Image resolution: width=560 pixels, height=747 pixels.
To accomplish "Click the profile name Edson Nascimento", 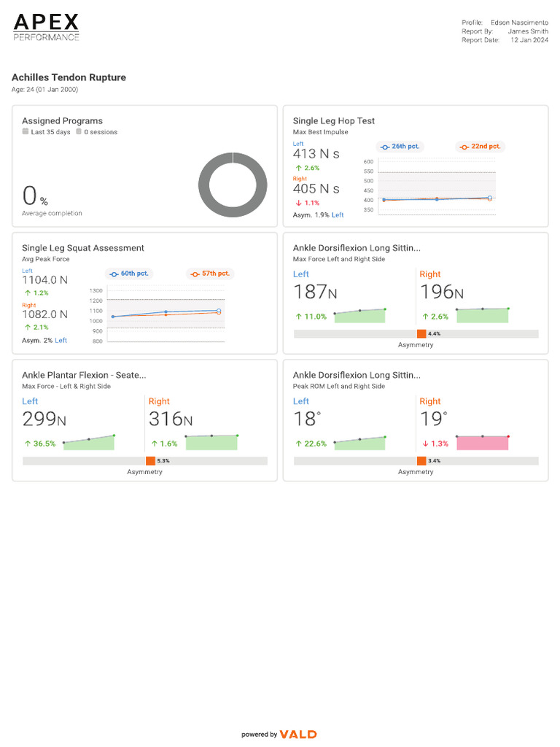I will click(519, 23).
